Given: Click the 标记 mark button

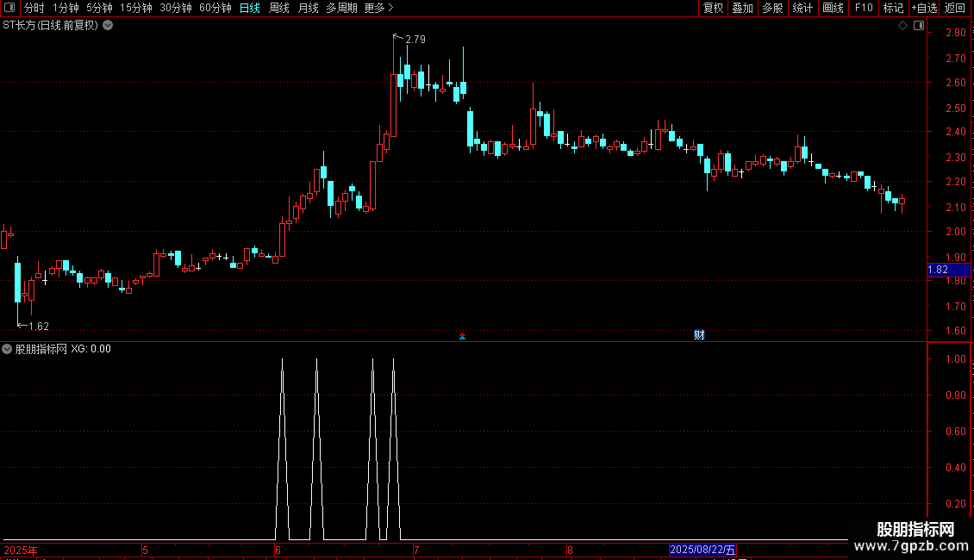Looking at the screenshot, I should pyautogui.click(x=893, y=8).
